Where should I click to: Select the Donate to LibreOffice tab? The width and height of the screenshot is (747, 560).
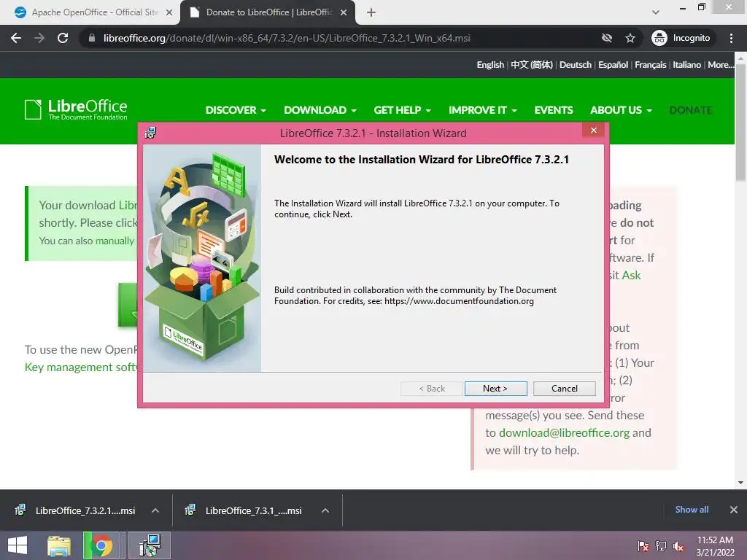tap(267, 12)
